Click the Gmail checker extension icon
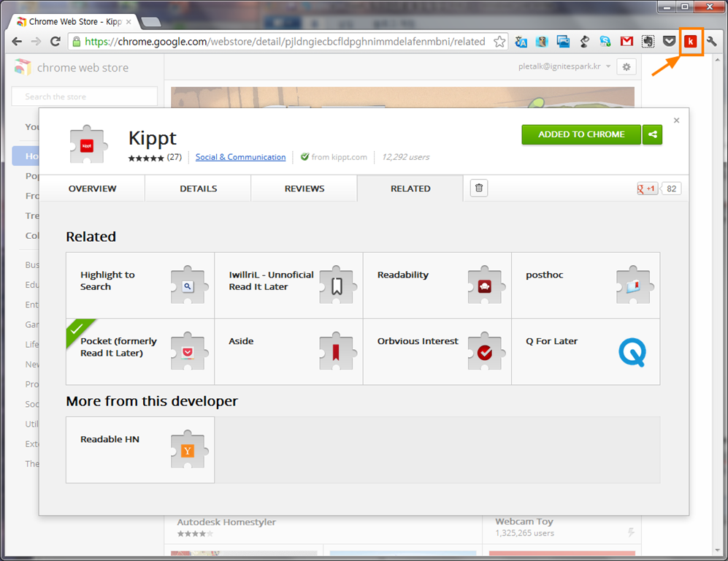The height and width of the screenshot is (561, 728). (627, 42)
